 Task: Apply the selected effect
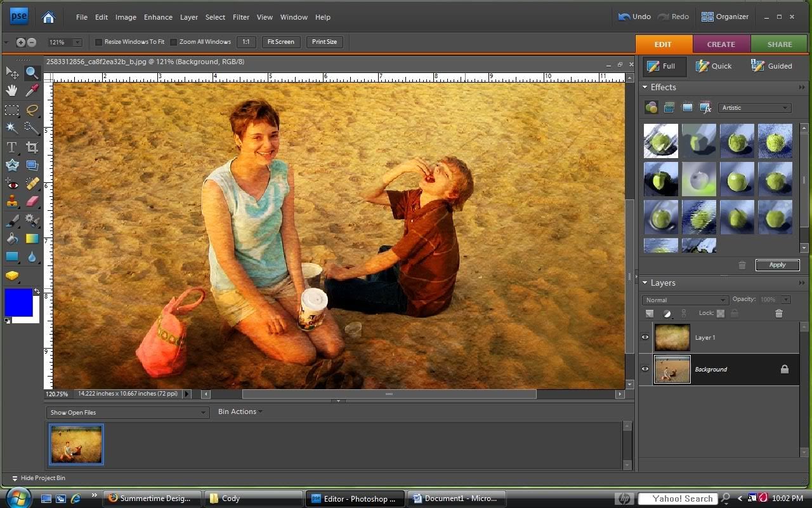[x=777, y=265]
